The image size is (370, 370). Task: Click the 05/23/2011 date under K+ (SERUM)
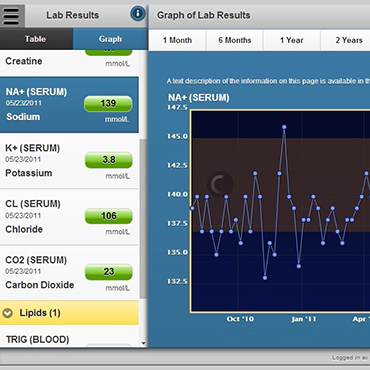click(x=23, y=159)
